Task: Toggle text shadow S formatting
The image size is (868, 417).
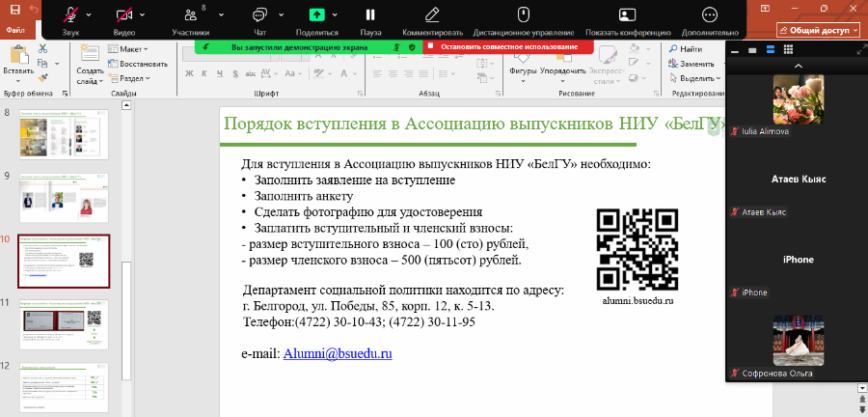Action: [x=234, y=73]
